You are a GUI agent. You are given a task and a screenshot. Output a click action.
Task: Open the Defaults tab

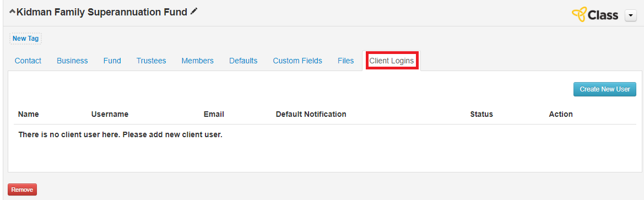click(x=243, y=61)
